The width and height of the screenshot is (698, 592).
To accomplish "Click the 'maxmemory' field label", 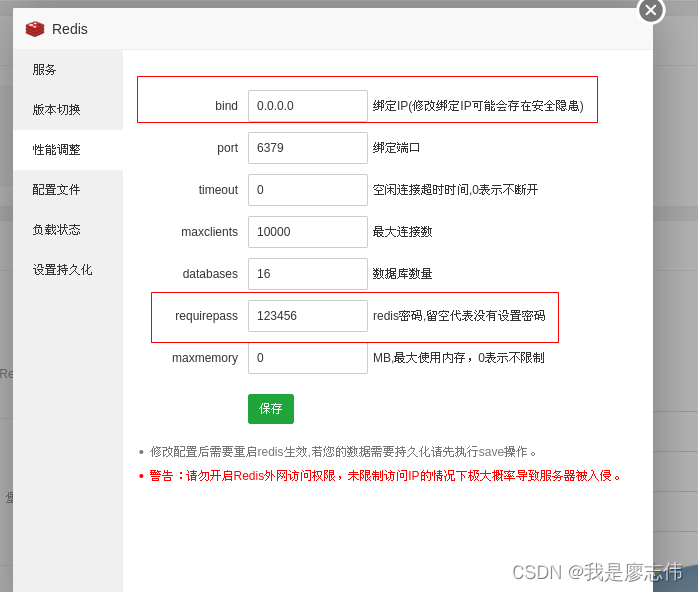I will [x=205, y=358].
